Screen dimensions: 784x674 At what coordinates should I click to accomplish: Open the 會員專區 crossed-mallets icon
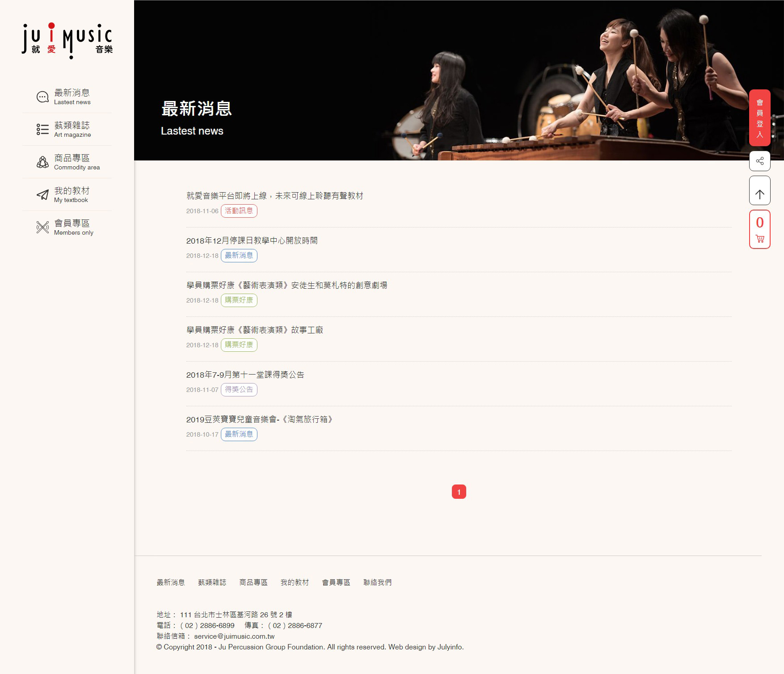42,227
